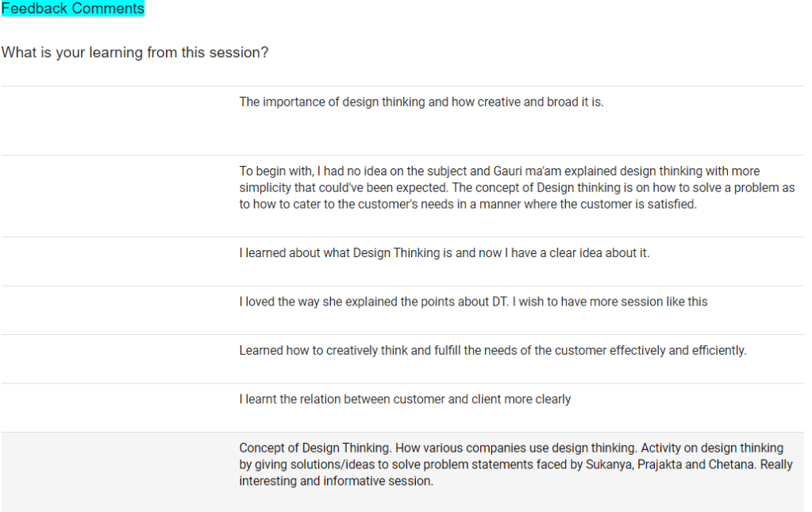This screenshot has height=512, width=812.
Task: Click the empty left cell beside 'I loved the way' comment
Action: pos(119,310)
